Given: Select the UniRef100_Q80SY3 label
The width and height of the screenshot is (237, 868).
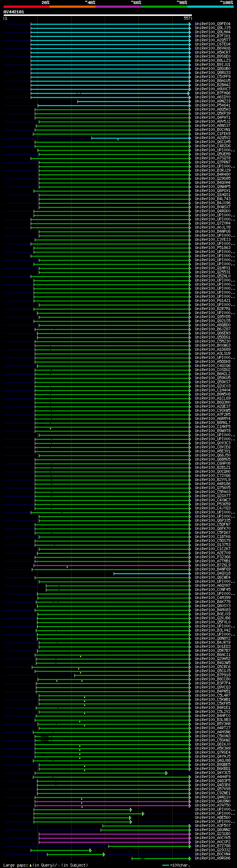Looking at the screenshot, I should coord(213,606).
